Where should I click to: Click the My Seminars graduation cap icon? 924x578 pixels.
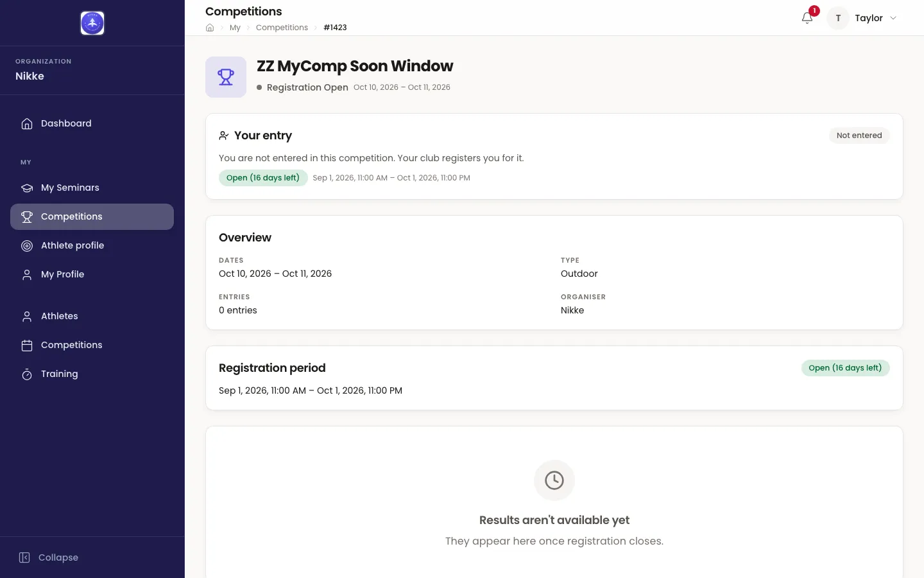pos(27,188)
